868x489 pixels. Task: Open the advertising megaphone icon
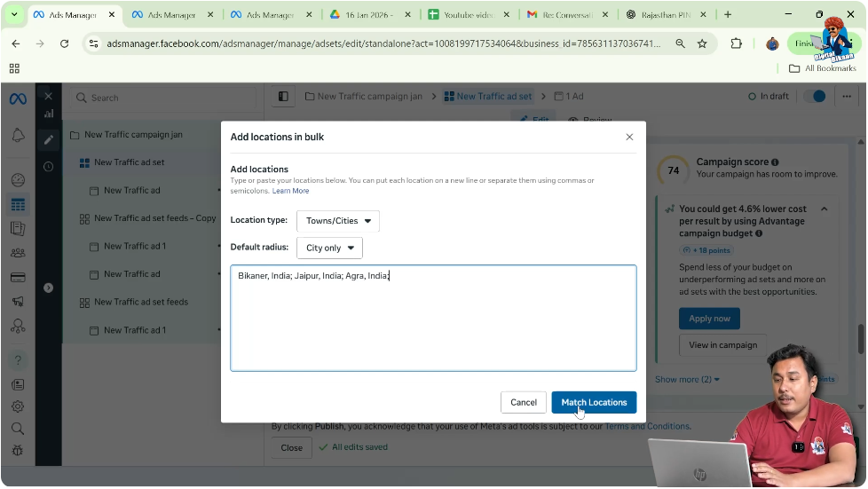[x=18, y=301]
